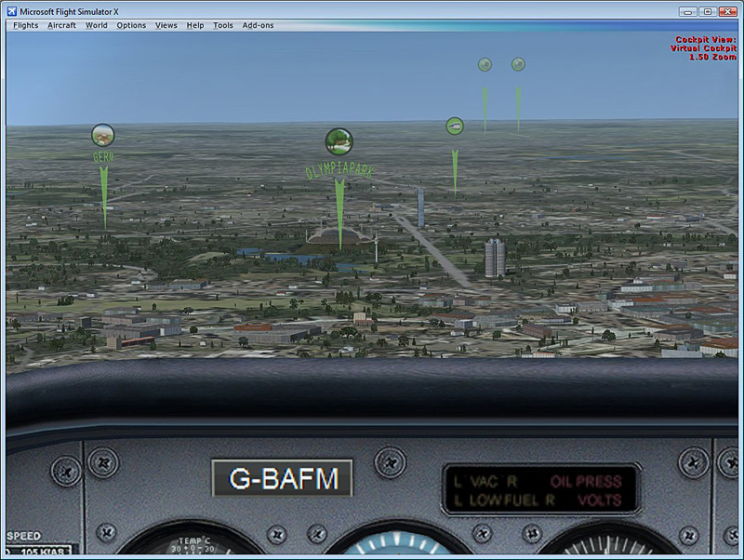Expand the Views menu
Image resolution: width=744 pixels, height=560 pixels.
tap(166, 25)
